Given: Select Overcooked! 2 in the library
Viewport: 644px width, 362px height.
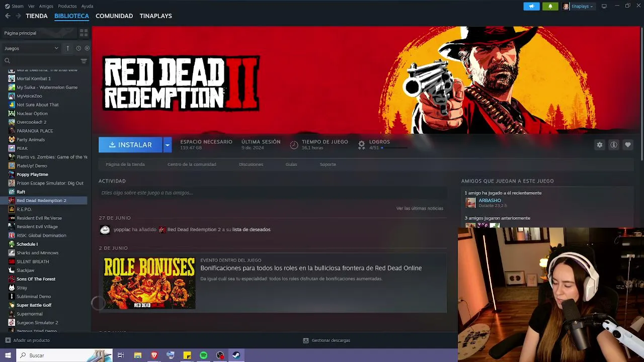Looking at the screenshot, I should pyautogui.click(x=31, y=122).
